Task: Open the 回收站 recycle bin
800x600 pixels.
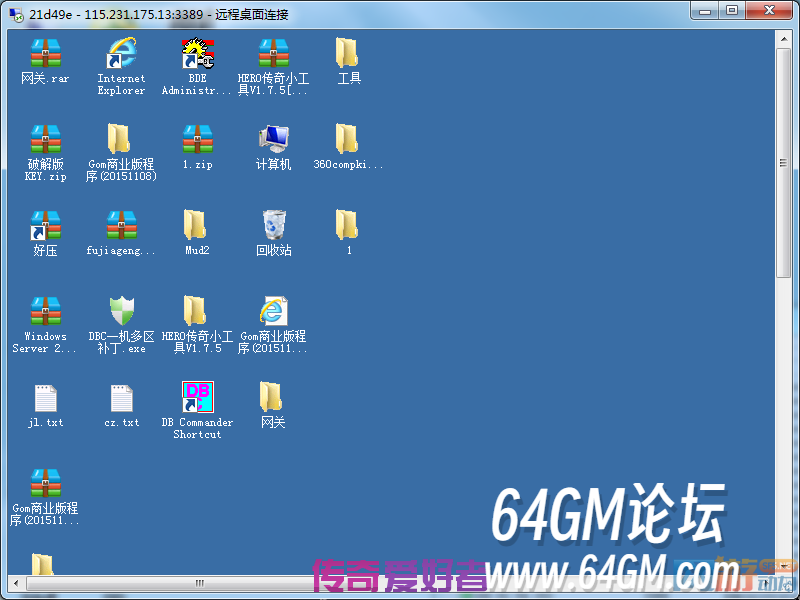Action: click(274, 225)
